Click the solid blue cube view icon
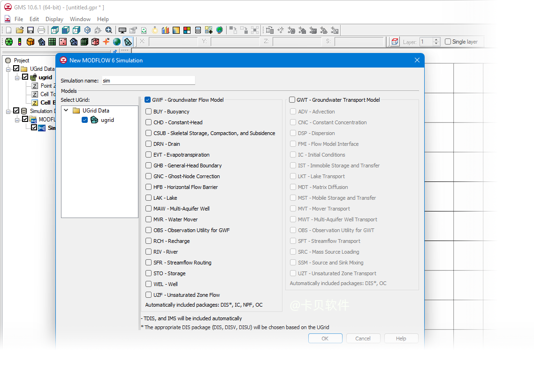Viewport: 534px width, 392px height. point(66,30)
